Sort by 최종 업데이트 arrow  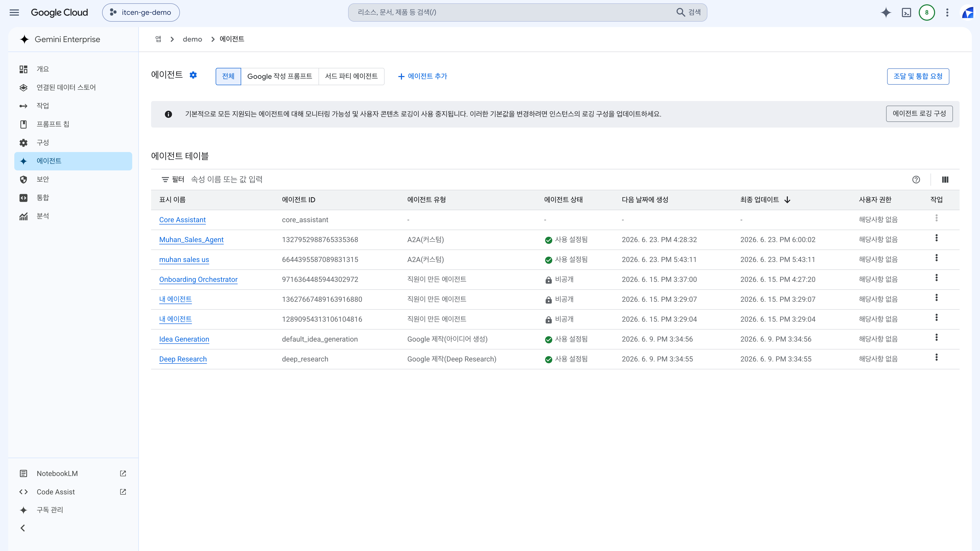[788, 200]
